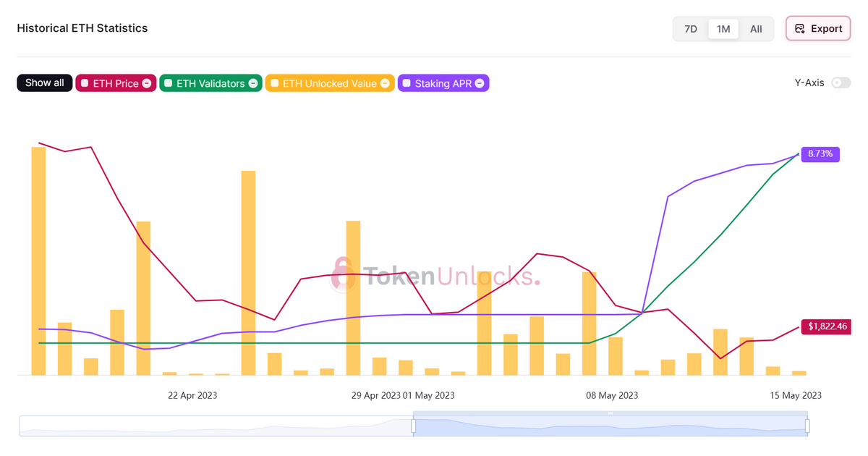Click the Show all button
The width and height of the screenshot is (868, 456).
(45, 83)
